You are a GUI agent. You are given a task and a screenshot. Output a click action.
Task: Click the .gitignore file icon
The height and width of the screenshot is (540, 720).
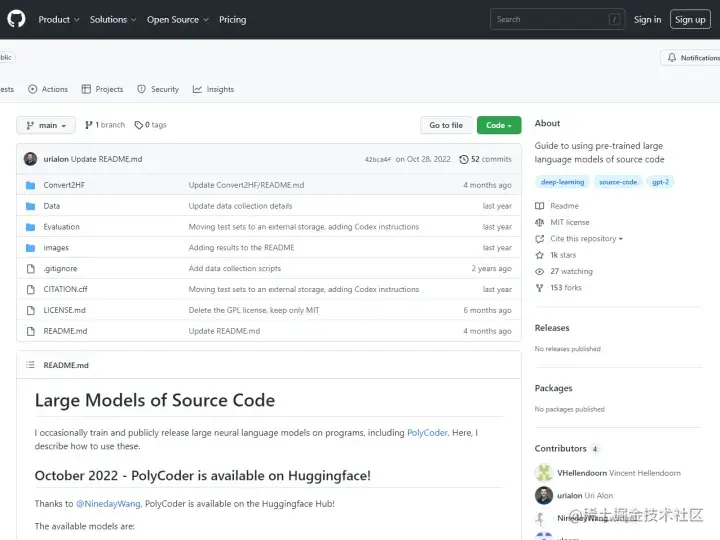pos(30,269)
